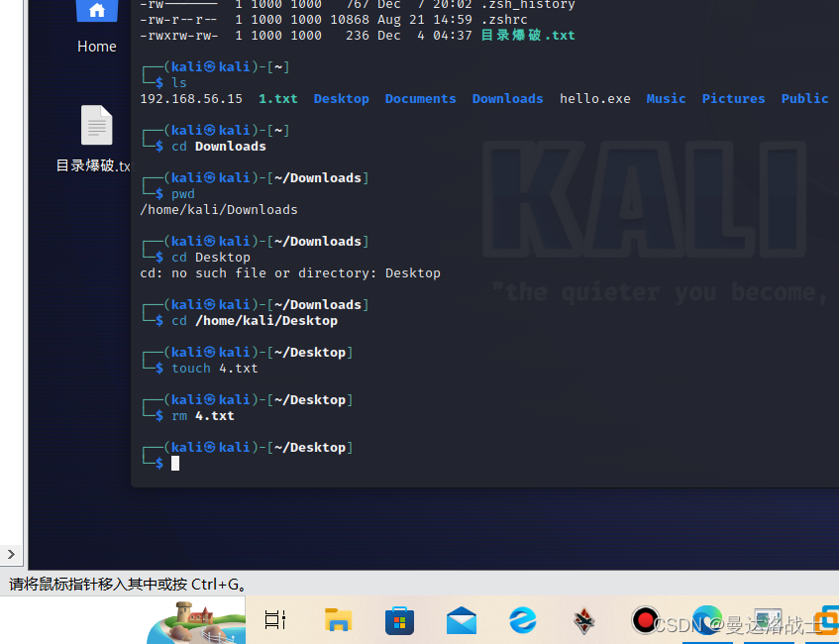Screen dimensions: 839x644
Task: Launch File Explorer from the taskbar
Action: (x=338, y=620)
